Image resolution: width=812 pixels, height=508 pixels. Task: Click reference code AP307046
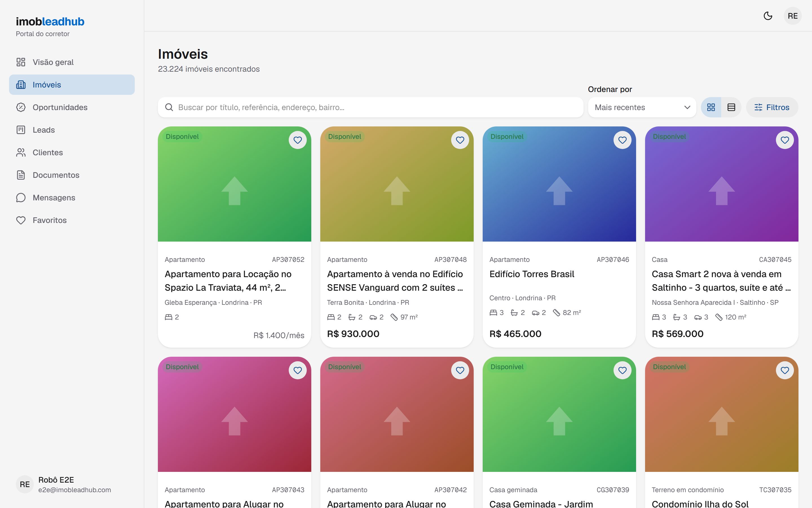tap(613, 259)
